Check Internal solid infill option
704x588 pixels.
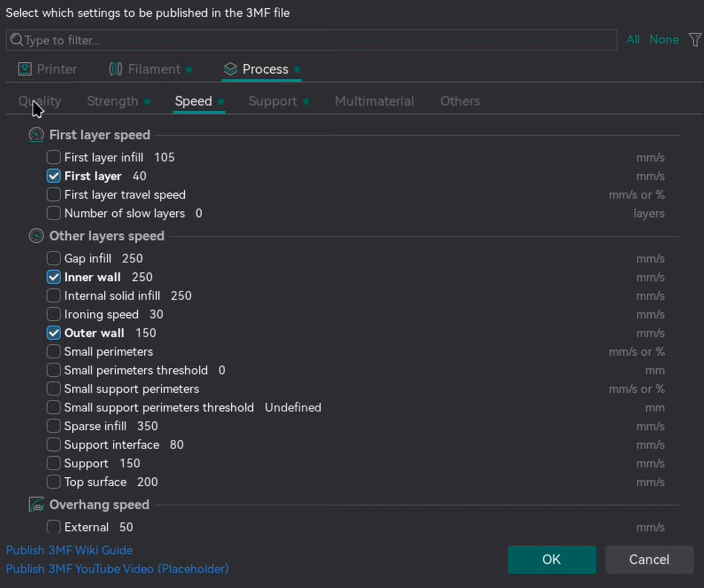(x=53, y=295)
